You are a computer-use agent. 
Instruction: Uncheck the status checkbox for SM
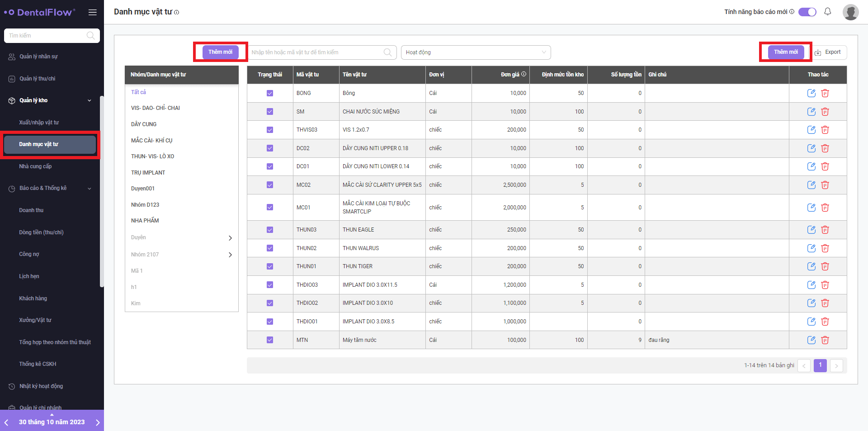tap(270, 112)
